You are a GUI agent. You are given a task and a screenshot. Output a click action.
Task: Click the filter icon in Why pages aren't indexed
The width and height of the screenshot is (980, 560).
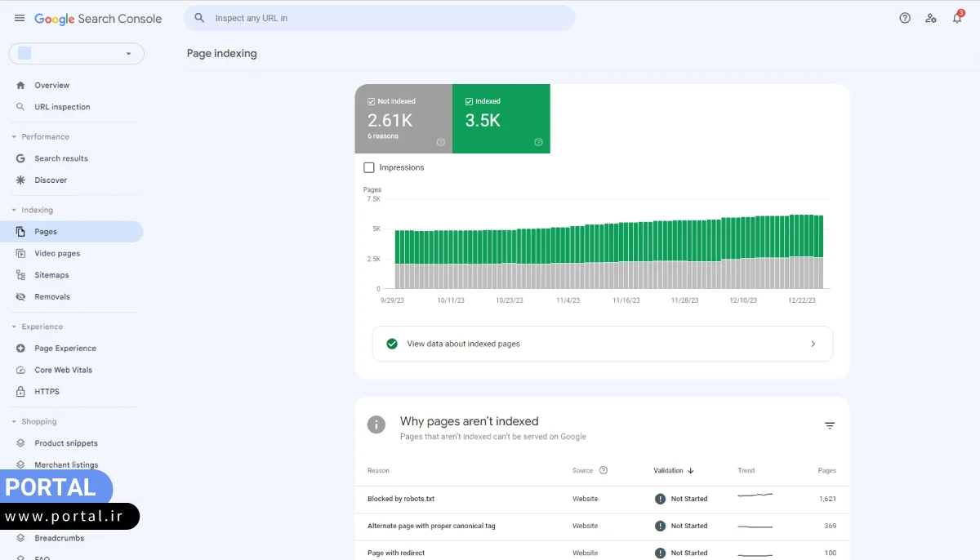click(x=830, y=426)
